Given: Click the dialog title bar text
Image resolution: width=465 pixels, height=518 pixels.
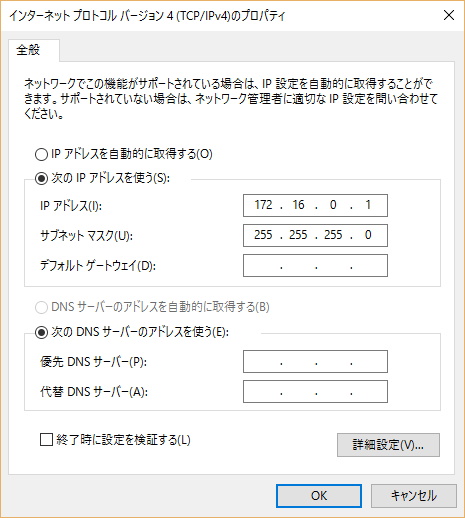Looking at the screenshot, I should pyautogui.click(x=147, y=16).
